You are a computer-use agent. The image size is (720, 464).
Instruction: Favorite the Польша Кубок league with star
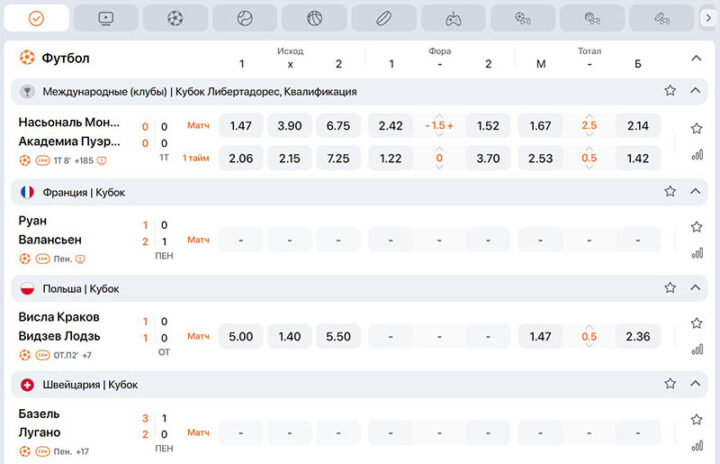(x=670, y=288)
